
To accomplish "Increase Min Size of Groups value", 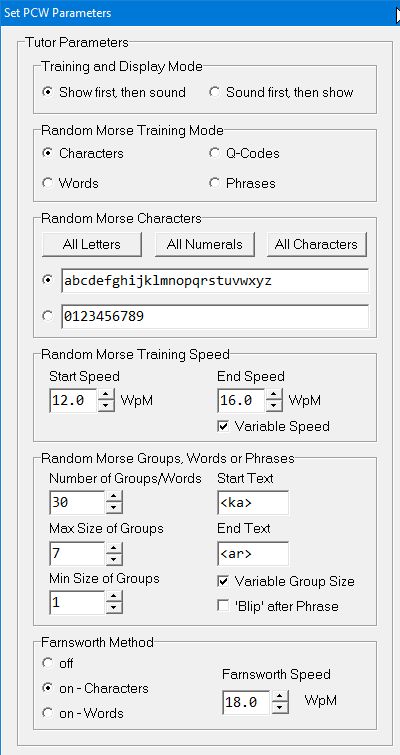I will [114, 597].
